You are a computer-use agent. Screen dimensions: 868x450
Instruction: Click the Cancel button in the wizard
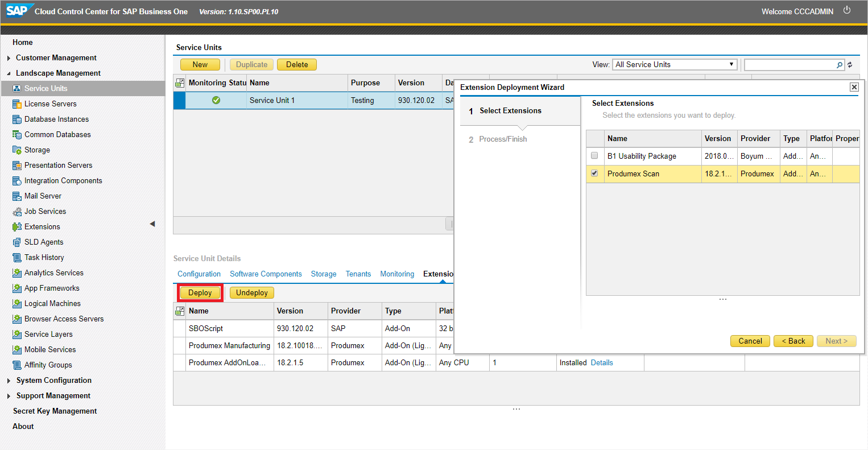pos(750,341)
